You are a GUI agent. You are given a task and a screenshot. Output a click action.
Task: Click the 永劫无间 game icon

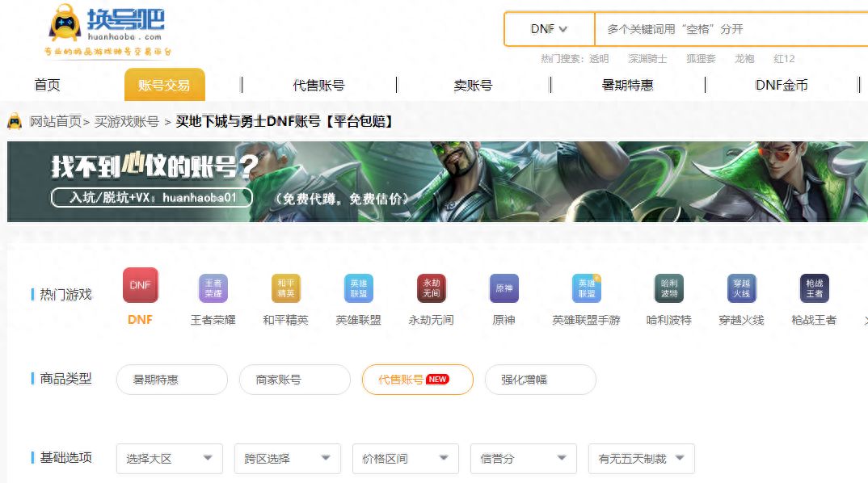tap(431, 288)
